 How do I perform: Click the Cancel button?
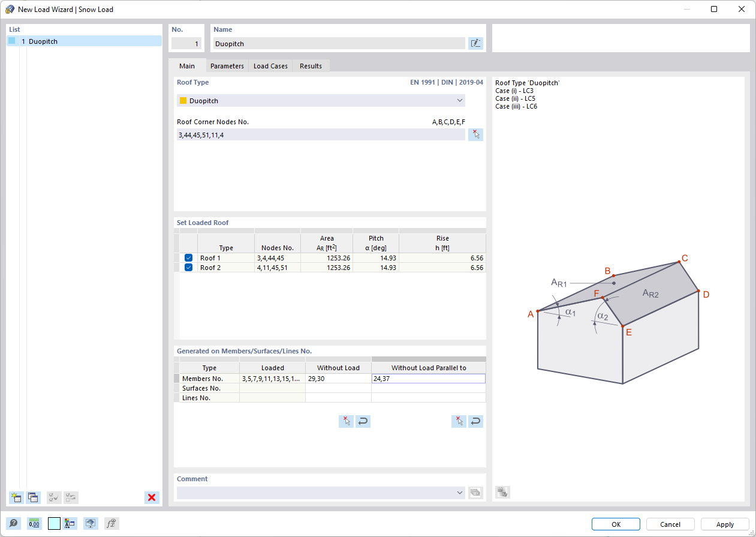pyautogui.click(x=670, y=524)
